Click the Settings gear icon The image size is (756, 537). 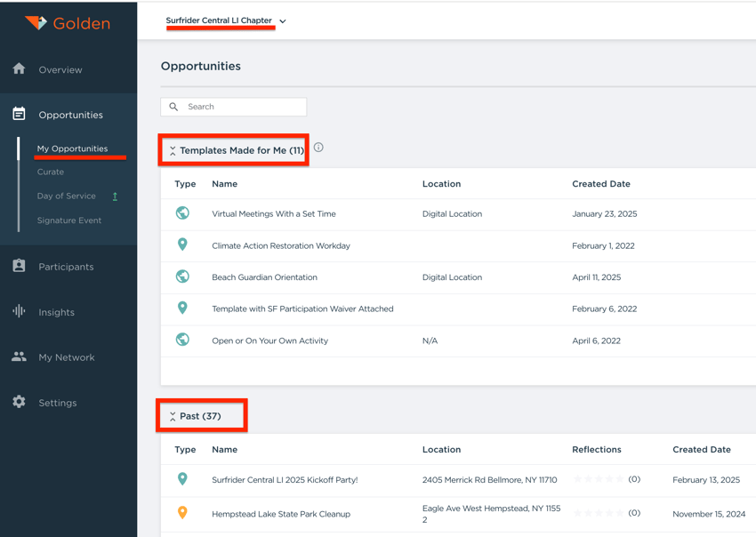click(19, 402)
